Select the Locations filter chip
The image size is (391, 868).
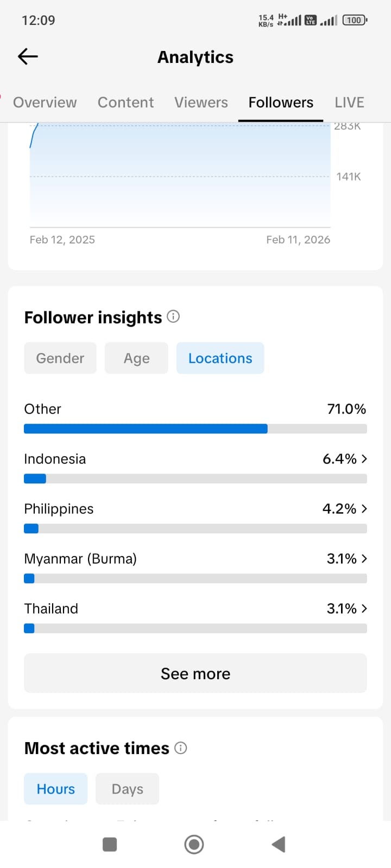(220, 358)
